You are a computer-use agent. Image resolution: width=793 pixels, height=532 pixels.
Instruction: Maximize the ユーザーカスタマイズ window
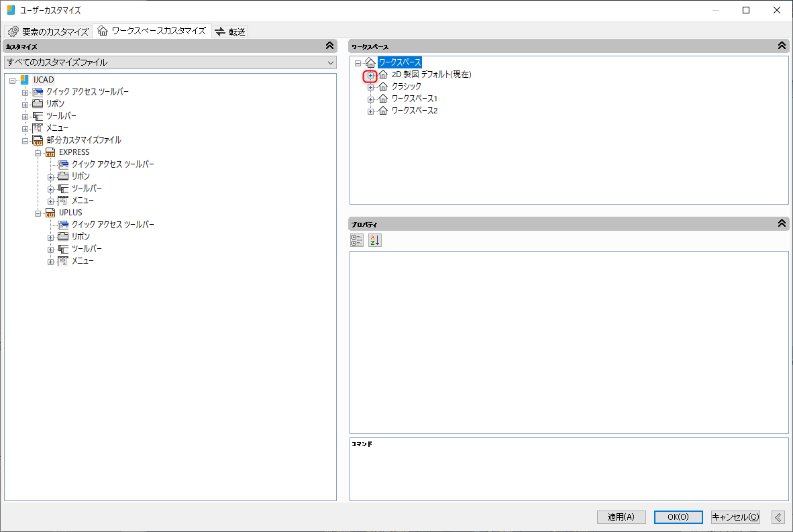click(x=746, y=10)
